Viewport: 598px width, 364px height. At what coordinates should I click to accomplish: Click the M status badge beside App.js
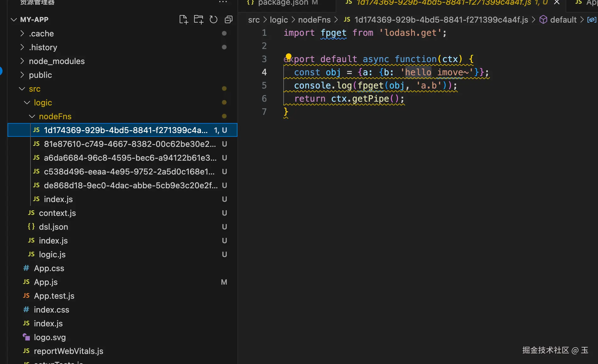[x=224, y=282]
